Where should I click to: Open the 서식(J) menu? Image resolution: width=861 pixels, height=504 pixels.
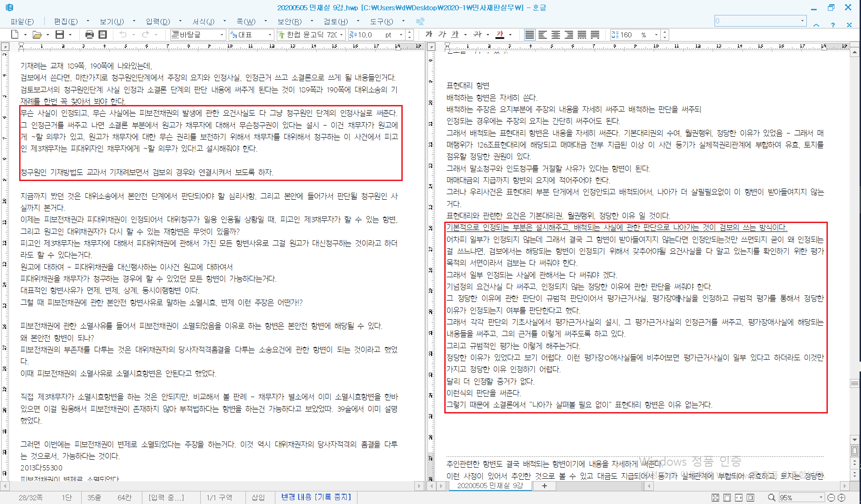tap(203, 21)
